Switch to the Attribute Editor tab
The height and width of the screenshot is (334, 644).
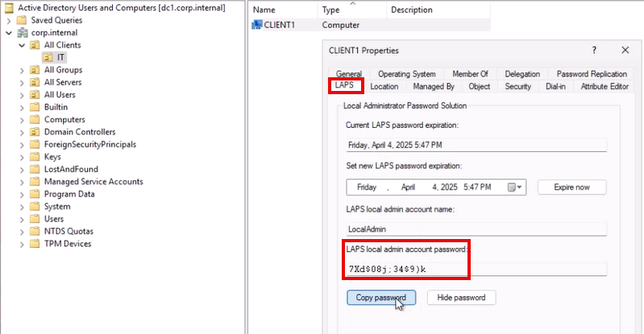tap(605, 87)
